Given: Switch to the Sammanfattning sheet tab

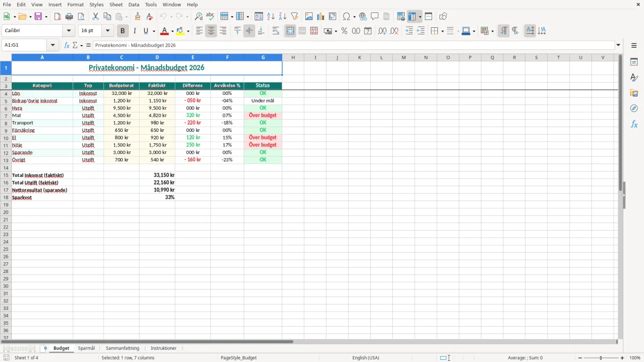Looking at the screenshot, I should point(122,348).
